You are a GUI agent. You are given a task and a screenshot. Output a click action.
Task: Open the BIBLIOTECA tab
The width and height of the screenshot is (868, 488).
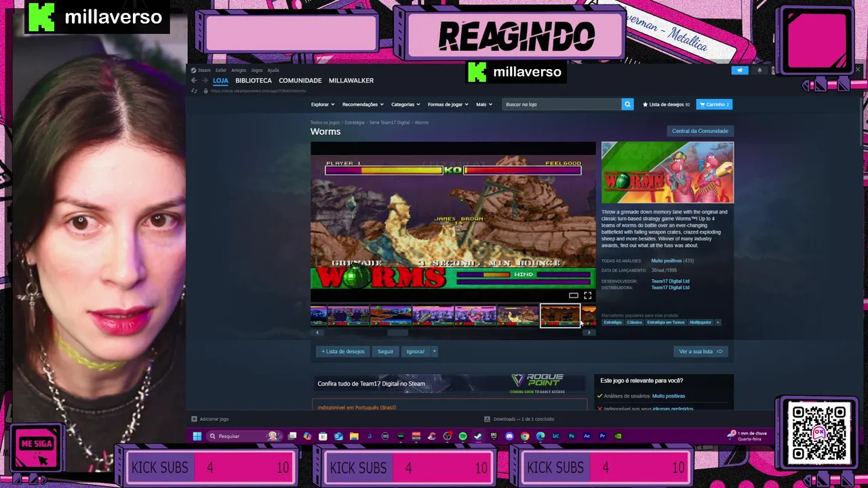tap(254, 80)
